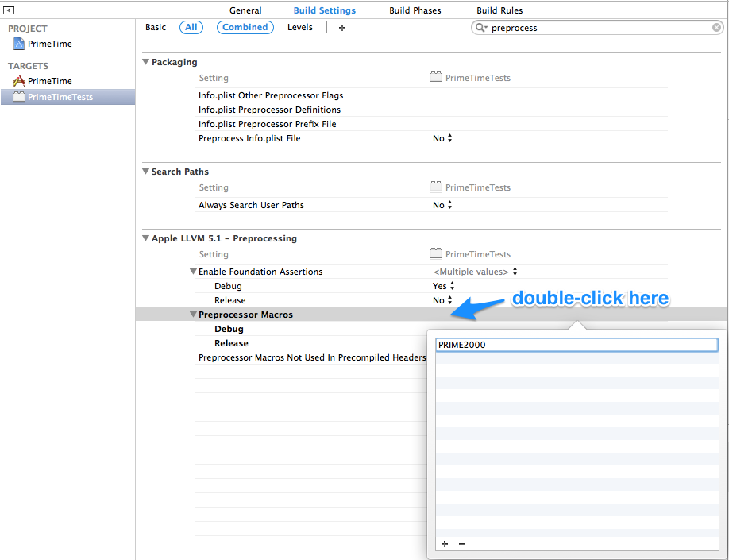The width and height of the screenshot is (729, 560).
Task: Click the search magnifier icon
Action: click(480, 28)
